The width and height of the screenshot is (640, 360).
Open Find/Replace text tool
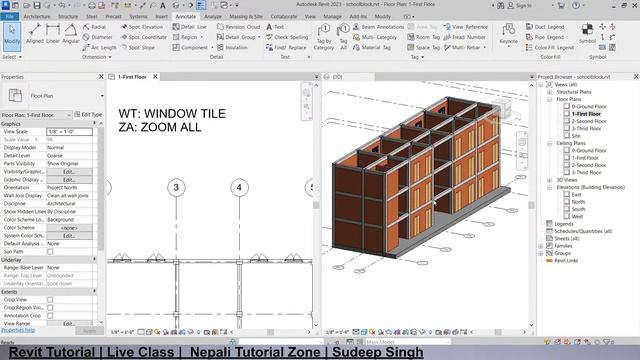click(286, 47)
